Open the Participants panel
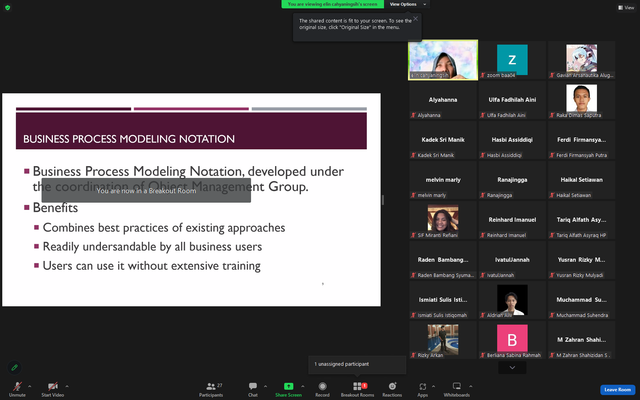The image size is (640, 400). [x=211, y=389]
